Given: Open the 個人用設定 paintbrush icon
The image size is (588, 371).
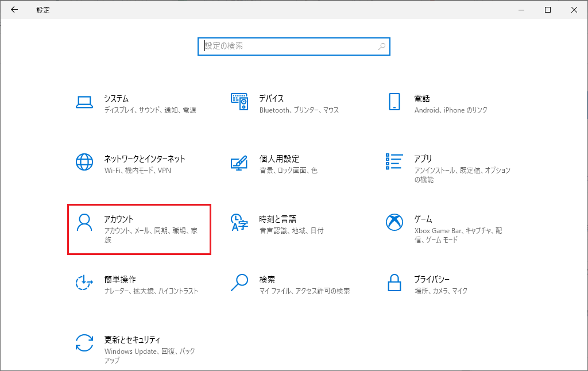Looking at the screenshot, I should 239,162.
